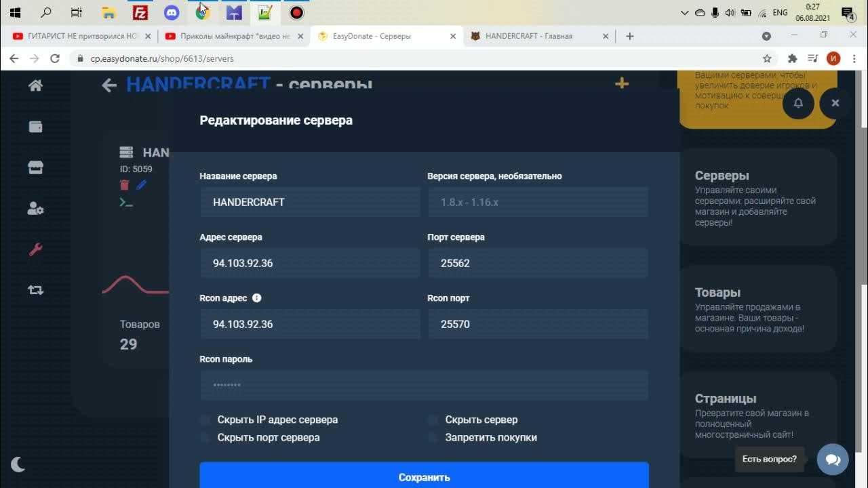Open the wallet icon in left sidebar
868x488 pixels.
(x=35, y=127)
